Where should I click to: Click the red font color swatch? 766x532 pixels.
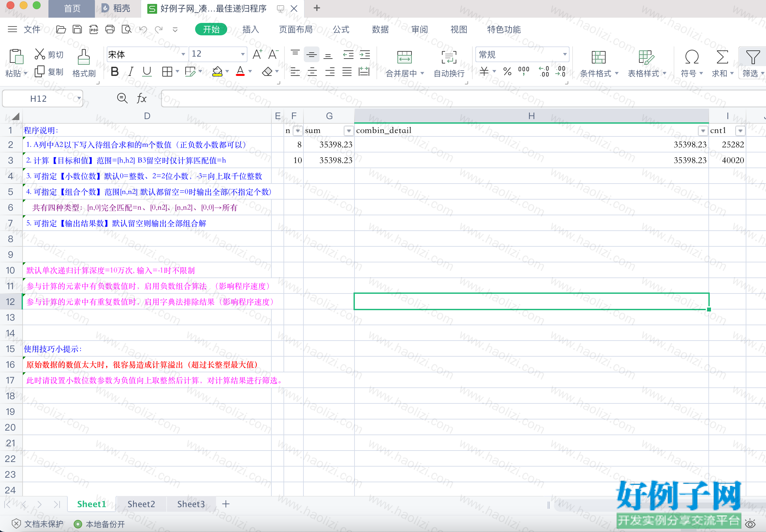coord(240,72)
